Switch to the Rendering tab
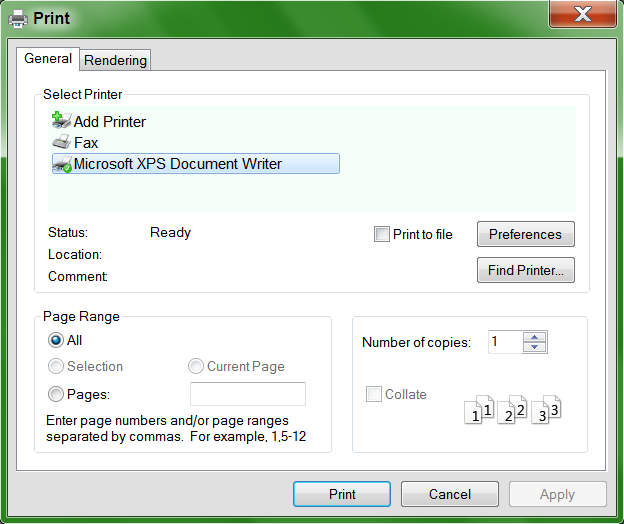 115,61
